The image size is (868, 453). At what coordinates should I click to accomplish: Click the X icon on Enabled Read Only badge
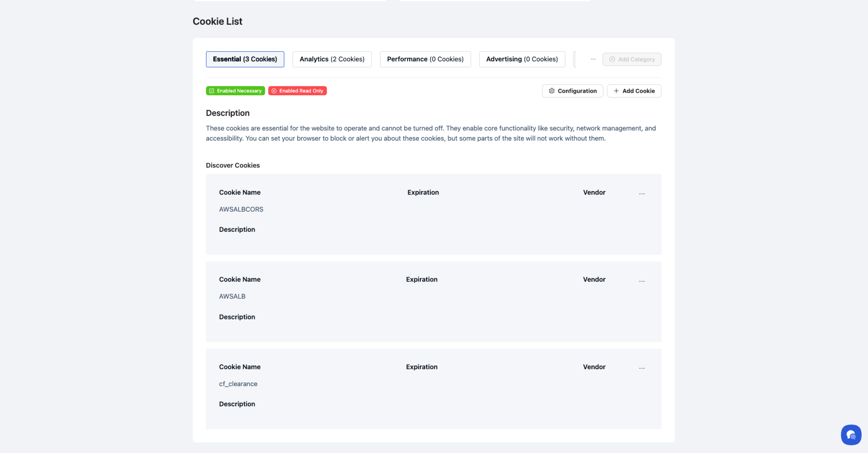click(x=274, y=91)
